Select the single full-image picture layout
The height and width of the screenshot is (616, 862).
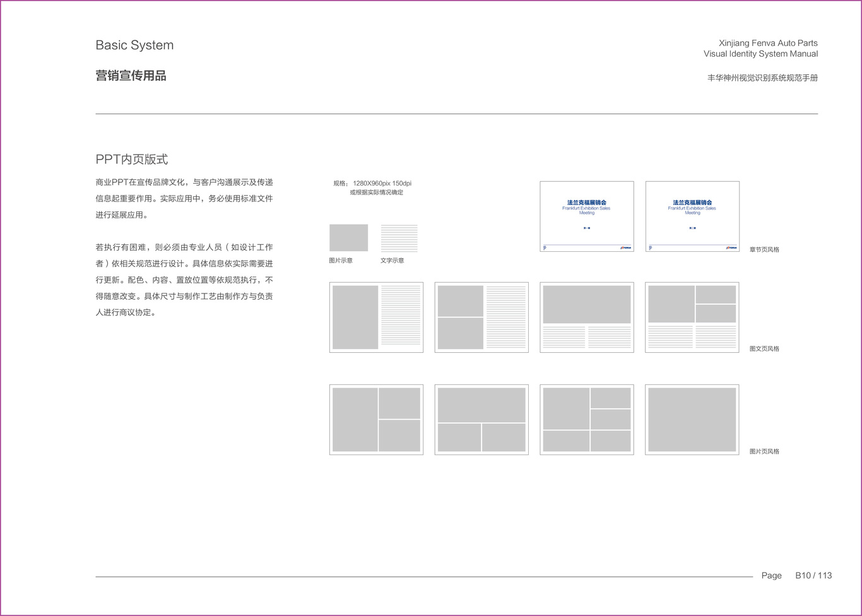tap(692, 420)
